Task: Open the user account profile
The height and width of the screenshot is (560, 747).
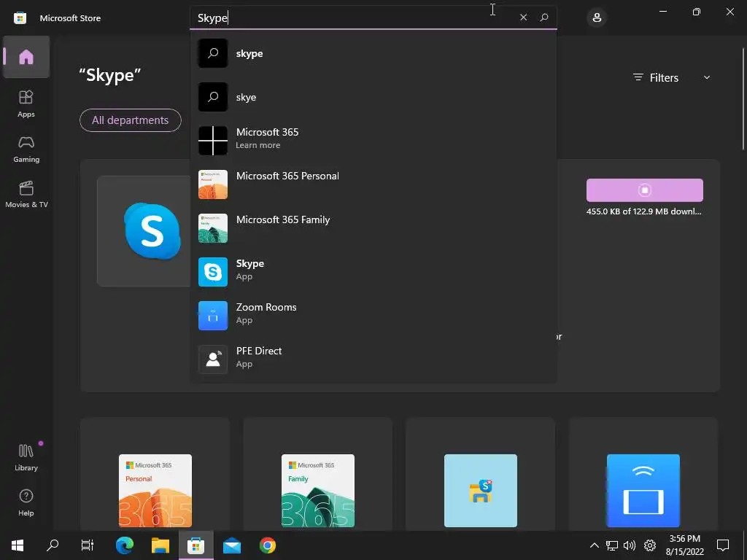Action: point(597,18)
